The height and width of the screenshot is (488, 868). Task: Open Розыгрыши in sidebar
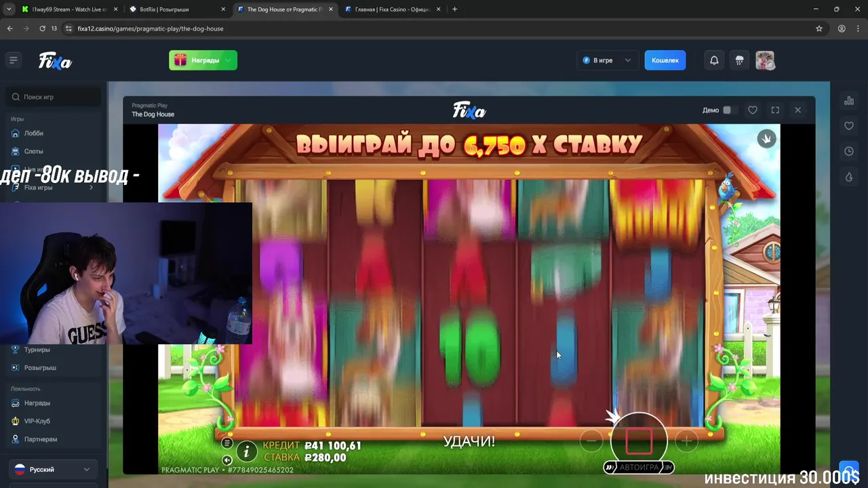pyautogui.click(x=40, y=367)
